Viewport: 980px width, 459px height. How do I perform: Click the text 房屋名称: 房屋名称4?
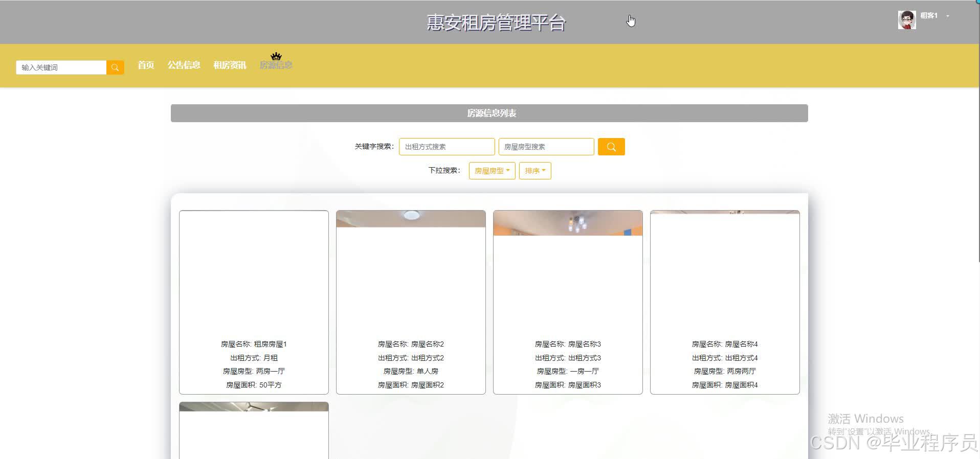click(x=725, y=344)
